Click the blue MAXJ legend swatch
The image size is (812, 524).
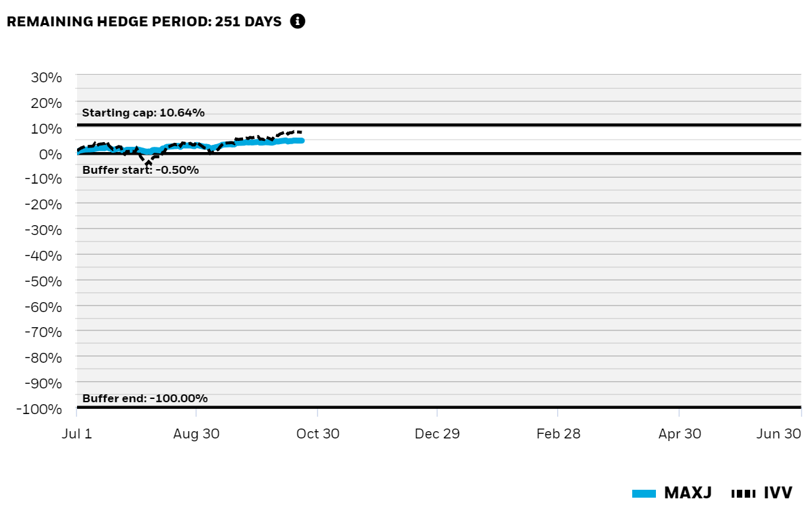click(643, 493)
